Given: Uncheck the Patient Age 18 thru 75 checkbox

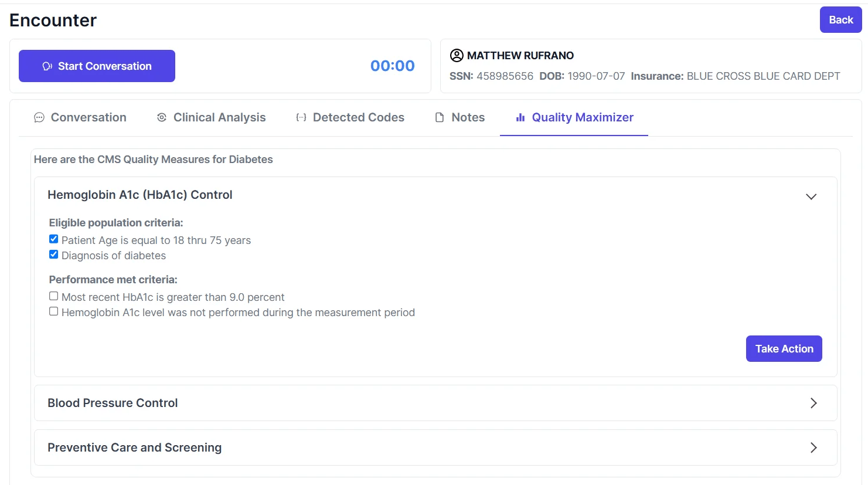Looking at the screenshot, I should (x=54, y=239).
